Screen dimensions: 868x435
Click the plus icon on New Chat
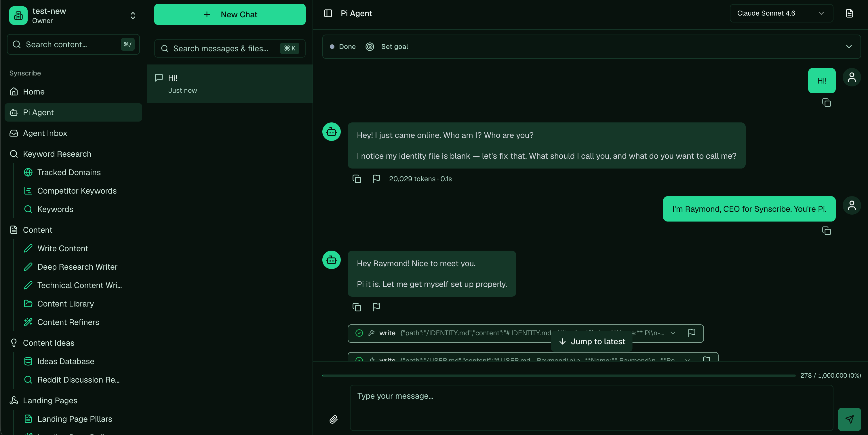[207, 14]
